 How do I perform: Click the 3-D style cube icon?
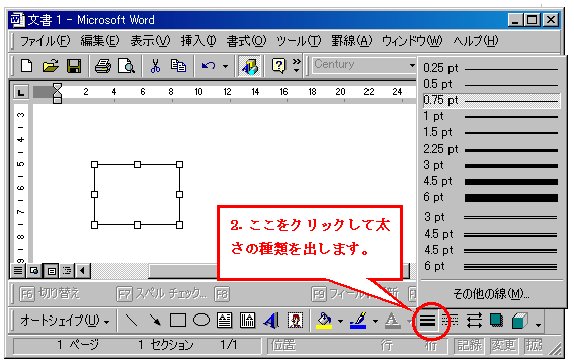pos(519,321)
